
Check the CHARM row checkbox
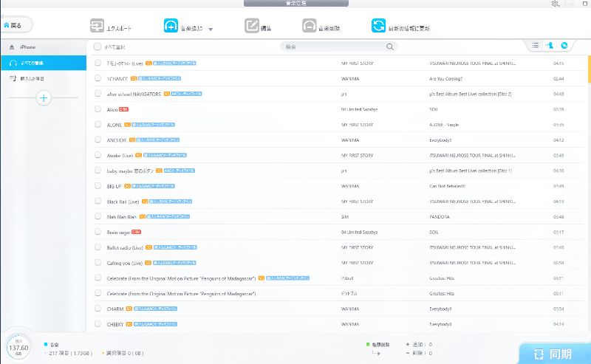pos(98,308)
